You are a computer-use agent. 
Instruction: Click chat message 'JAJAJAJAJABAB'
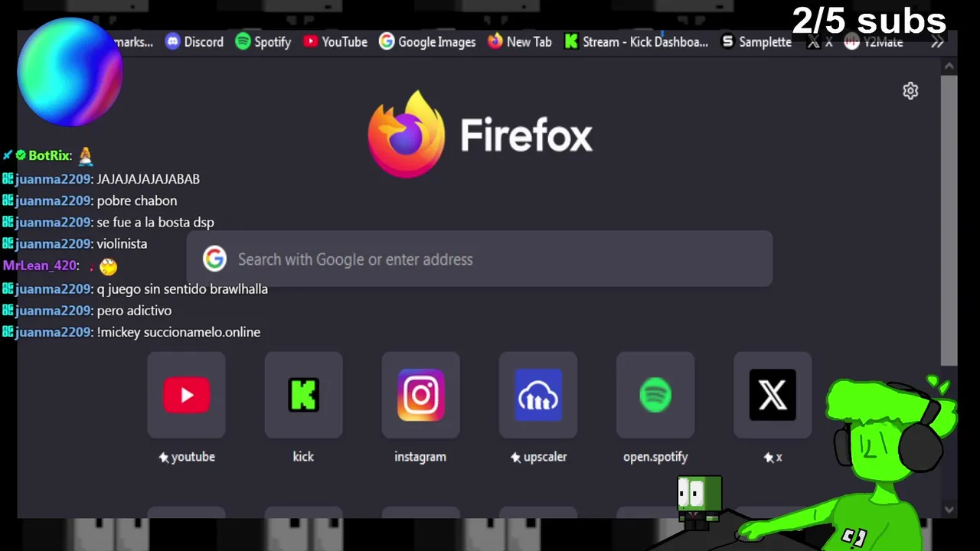tap(149, 179)
